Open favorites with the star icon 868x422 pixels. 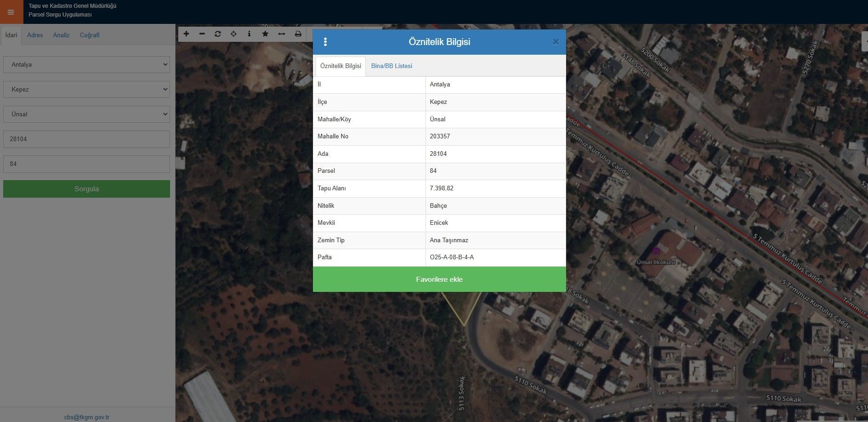tap(265, 34)
